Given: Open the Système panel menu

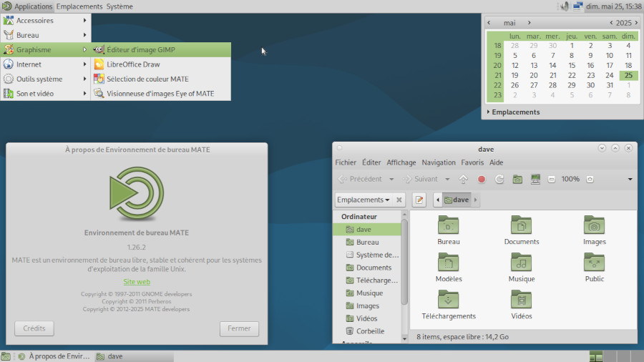Looking at the screenshot, I should (119, 6).
